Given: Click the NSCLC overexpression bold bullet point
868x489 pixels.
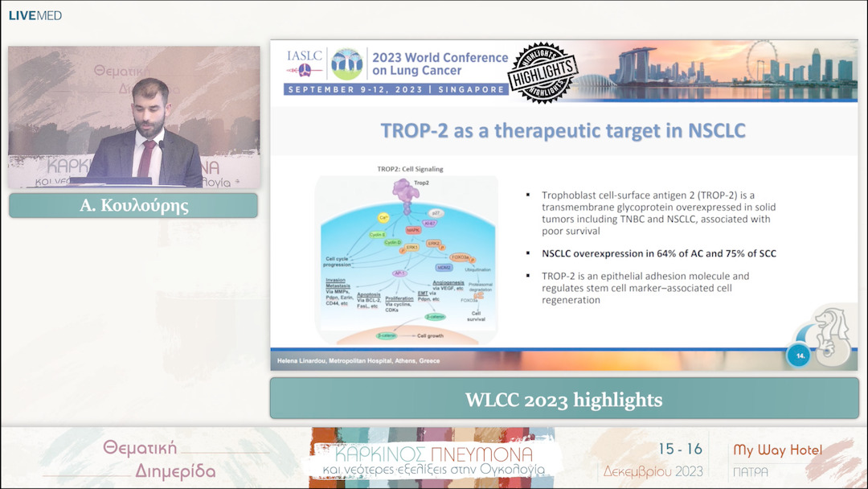Looking at the screenshot, I should click(659, 253).
